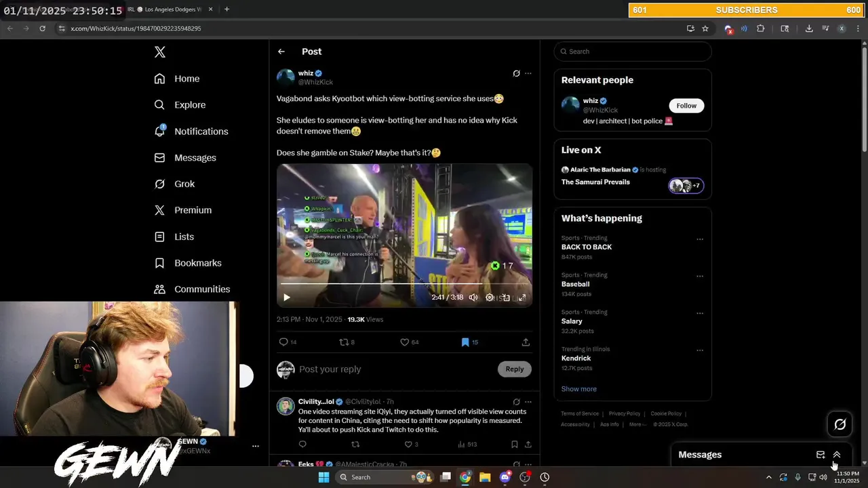Click the Grok icon on whiz's post
The image size is (868, 488).
click(516, 73)
